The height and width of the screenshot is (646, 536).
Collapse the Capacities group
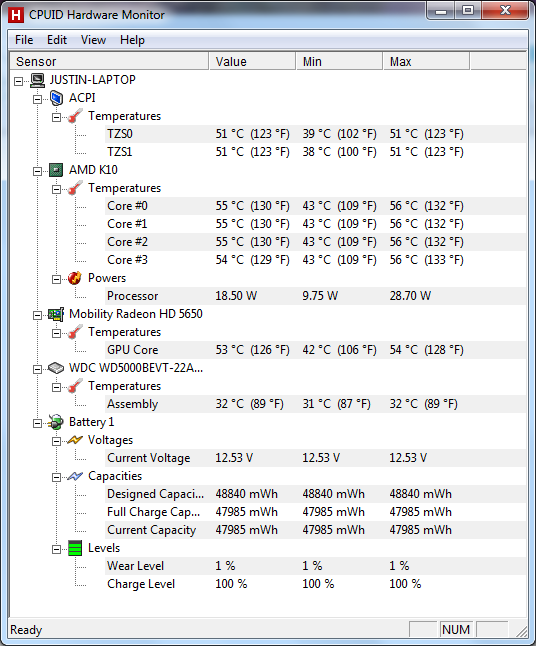(x=56, y=477)
